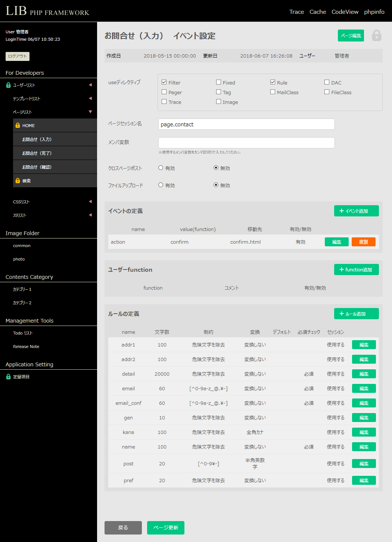Viewport: 392px width, 542px height.
Task: Click the yellow lock icon beside 検索
Action: coord(18,181)
